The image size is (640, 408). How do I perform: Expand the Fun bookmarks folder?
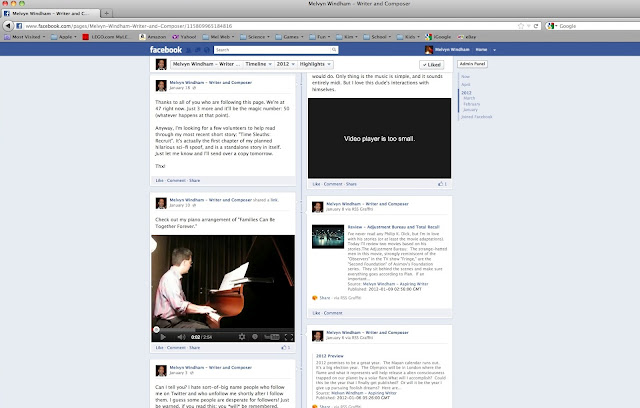pyautogui.click(x=320, y=37)
